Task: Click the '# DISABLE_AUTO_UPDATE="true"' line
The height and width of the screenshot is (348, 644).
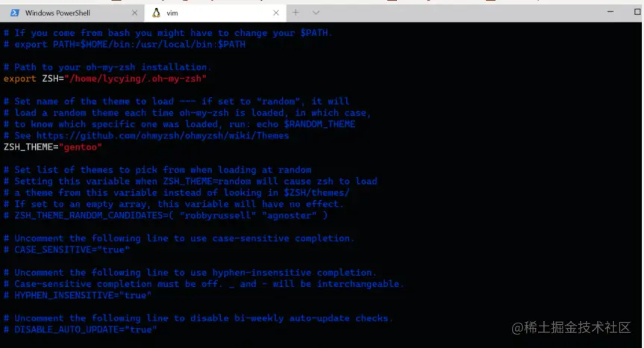Action: pyautogui.click(x=80, y=329)
